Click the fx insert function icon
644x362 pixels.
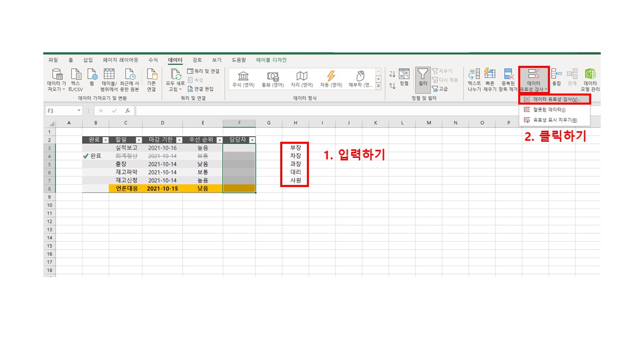pos(128,111)
